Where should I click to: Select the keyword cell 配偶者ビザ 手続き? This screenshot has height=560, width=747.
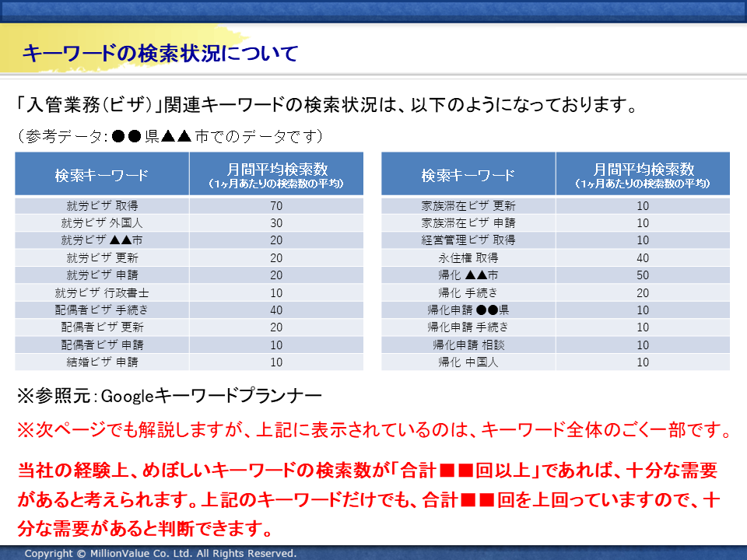pyautogui.click(x=102, y=310)
